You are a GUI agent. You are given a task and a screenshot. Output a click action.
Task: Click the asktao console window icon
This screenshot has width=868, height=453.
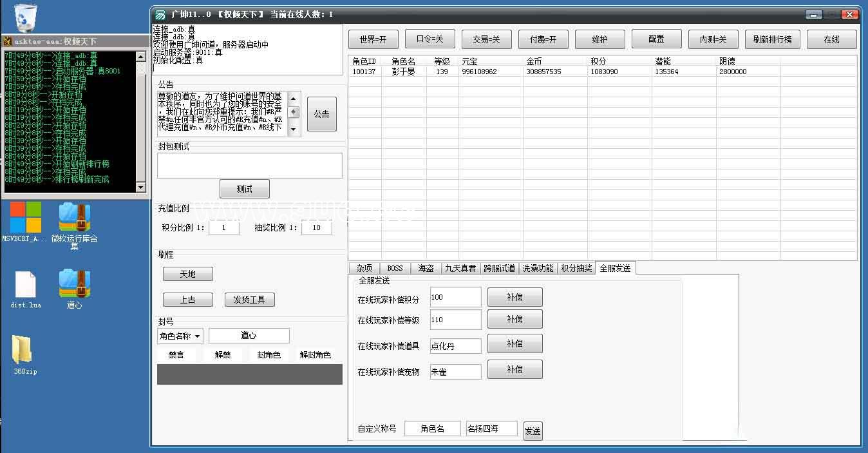[8, 41]
